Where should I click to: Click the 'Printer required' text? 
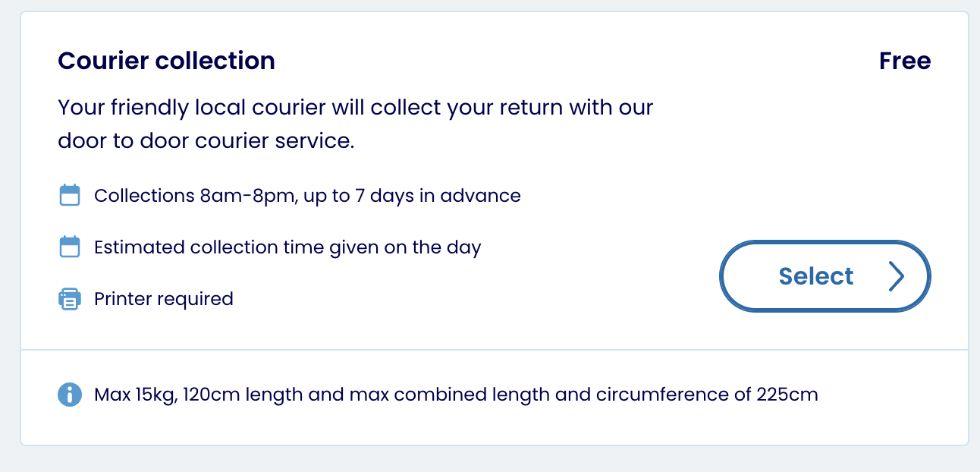tap(163, 299)
